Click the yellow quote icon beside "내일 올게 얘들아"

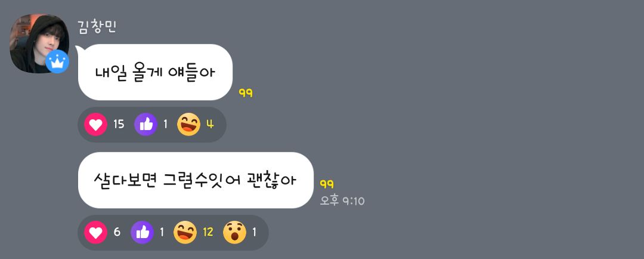pyautogui.click(x=246, y=93)
